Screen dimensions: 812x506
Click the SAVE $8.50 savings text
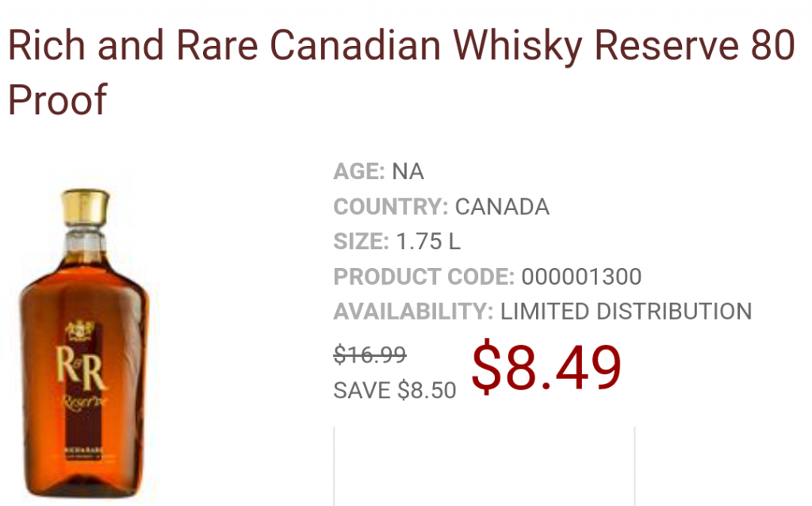pyautogui.click(x=394, y=390)
